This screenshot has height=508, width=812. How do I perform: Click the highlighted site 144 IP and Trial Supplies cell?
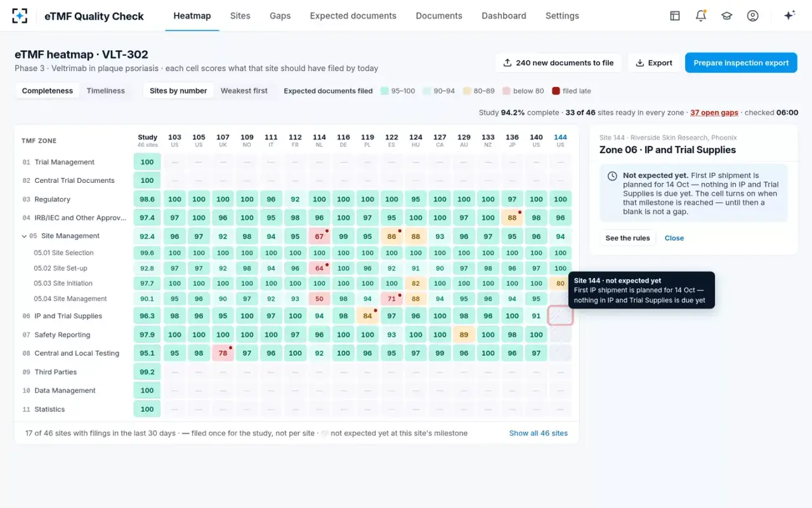[x=560, y=316]
